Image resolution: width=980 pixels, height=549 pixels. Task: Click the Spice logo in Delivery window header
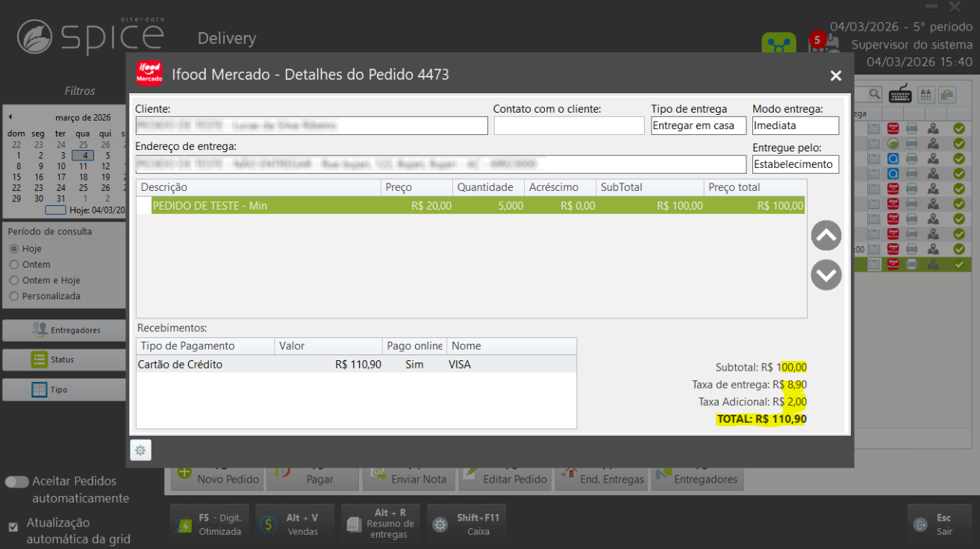click(90, 36)
